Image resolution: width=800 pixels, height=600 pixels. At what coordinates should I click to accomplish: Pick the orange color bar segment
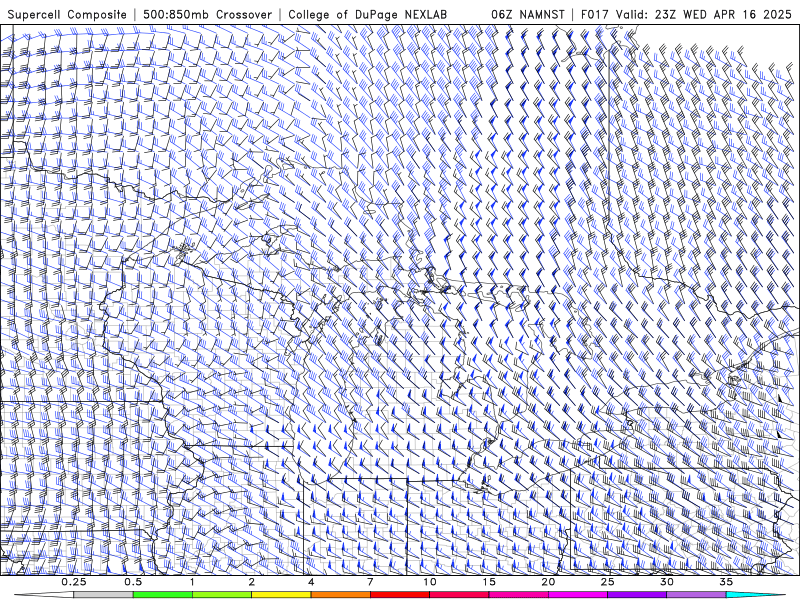[341, 595]
